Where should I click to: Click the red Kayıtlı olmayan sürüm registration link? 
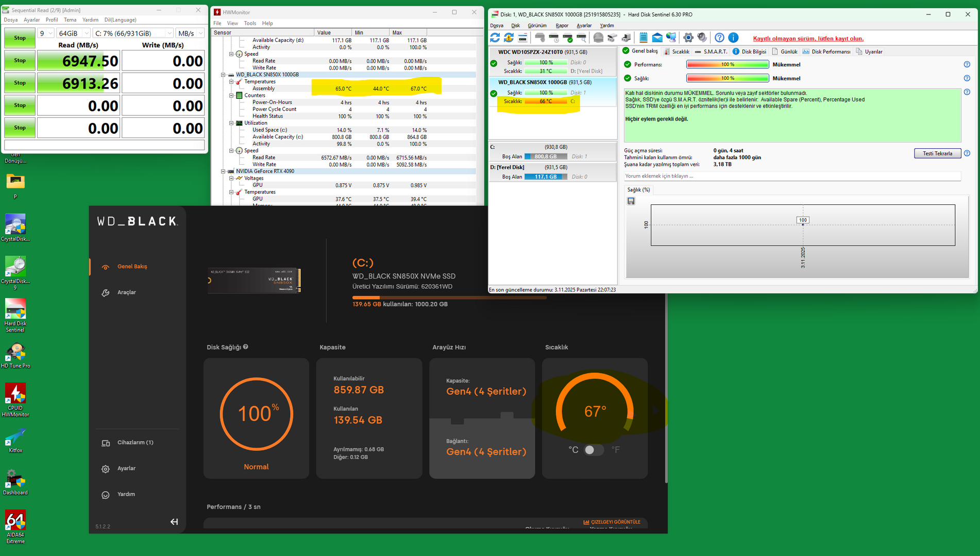(x=808, y=39)
